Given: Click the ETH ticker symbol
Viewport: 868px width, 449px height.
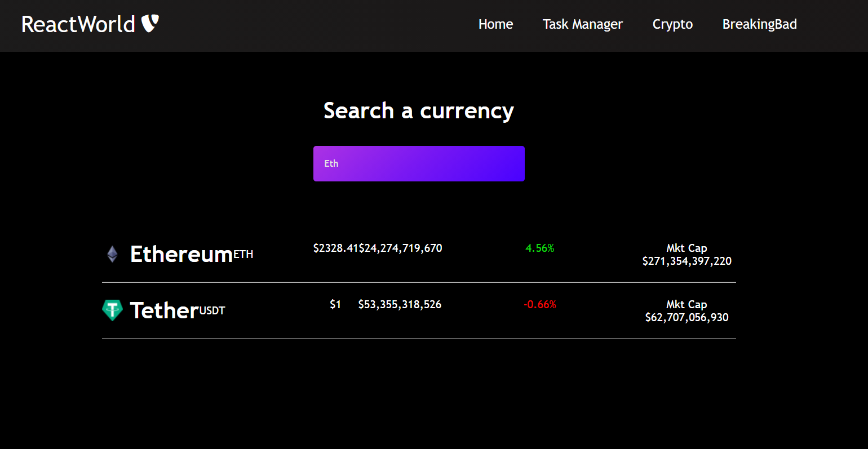Looking at the screenshot, I should [243, 255].
